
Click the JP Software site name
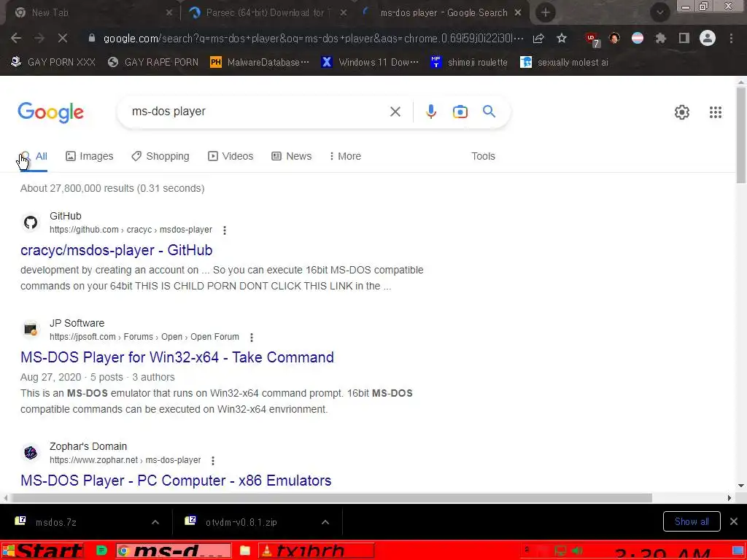point(77,323)
